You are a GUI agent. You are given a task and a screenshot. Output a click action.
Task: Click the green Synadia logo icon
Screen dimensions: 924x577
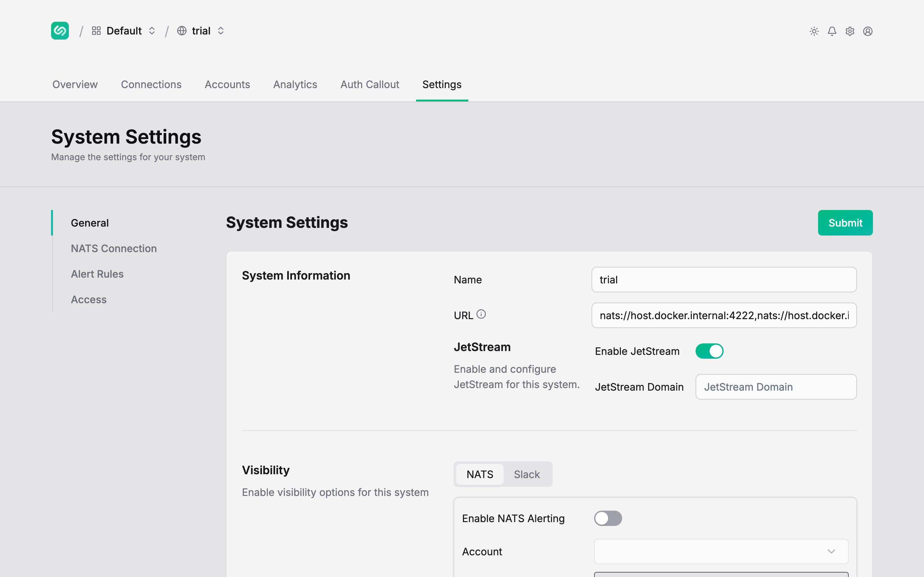coord(60,31)
